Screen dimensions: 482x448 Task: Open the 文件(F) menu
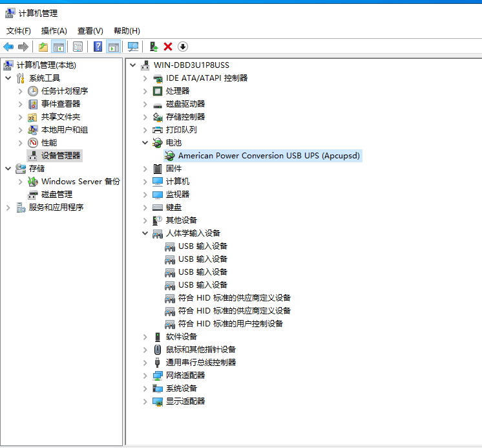click(x=19, y=31)
